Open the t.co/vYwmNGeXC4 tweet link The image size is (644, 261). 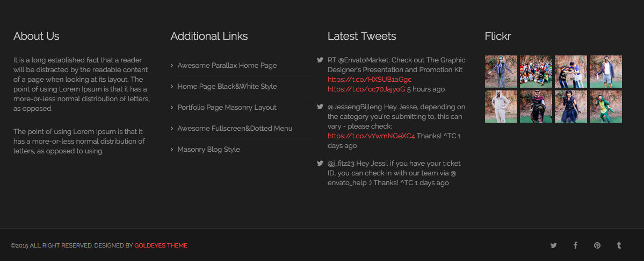point(371,136)
